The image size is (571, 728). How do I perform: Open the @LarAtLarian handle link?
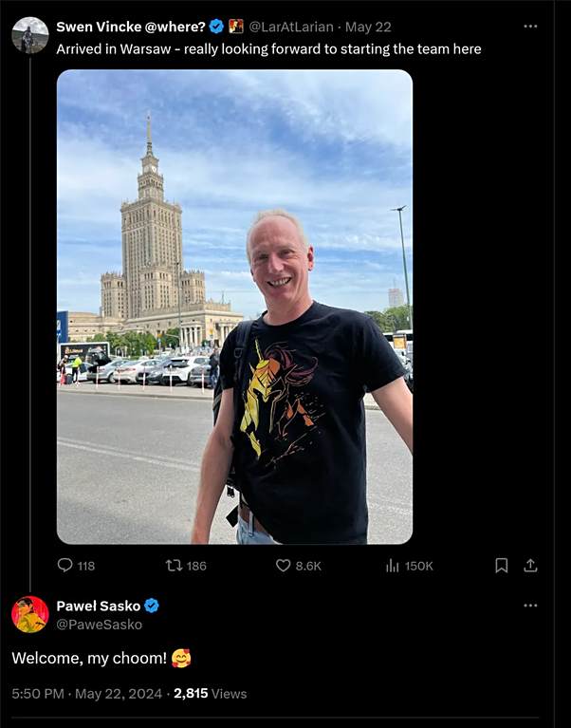(291, 27)
